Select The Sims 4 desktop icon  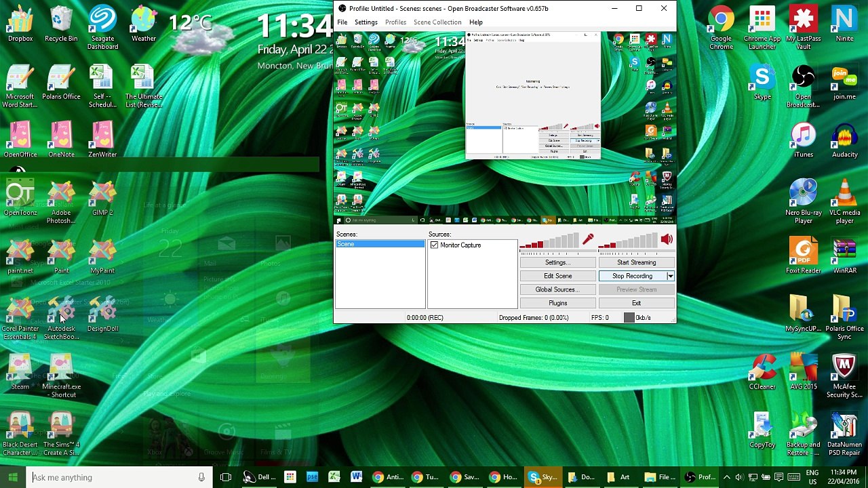(61, 434)
